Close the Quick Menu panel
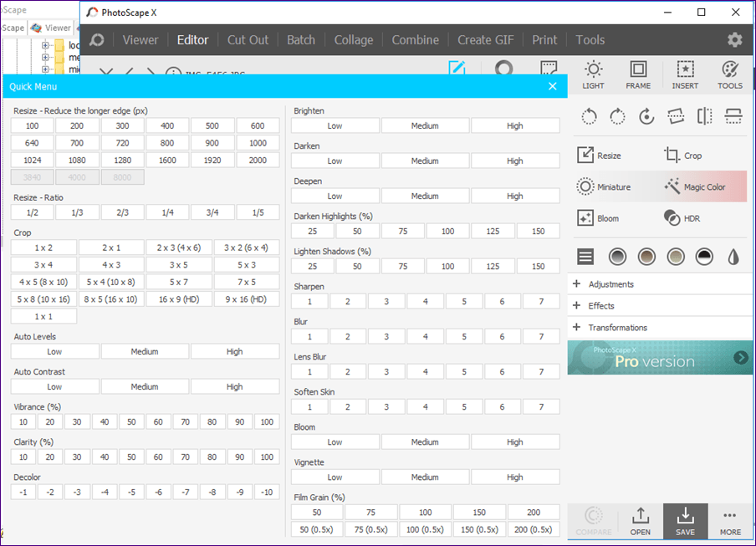 pyautogui.click(x=553, y=86)
